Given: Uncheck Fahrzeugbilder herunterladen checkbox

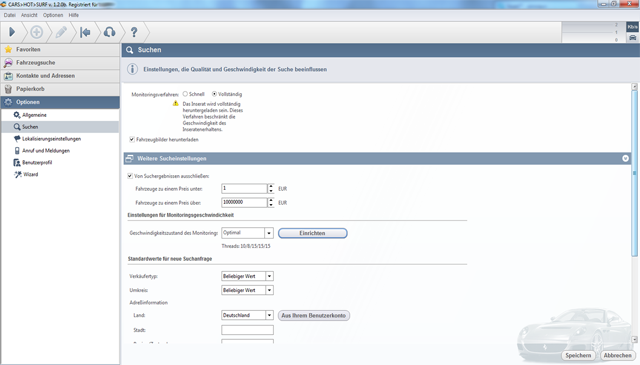Looking at the screenshot, I should click(x=132, y=140).
